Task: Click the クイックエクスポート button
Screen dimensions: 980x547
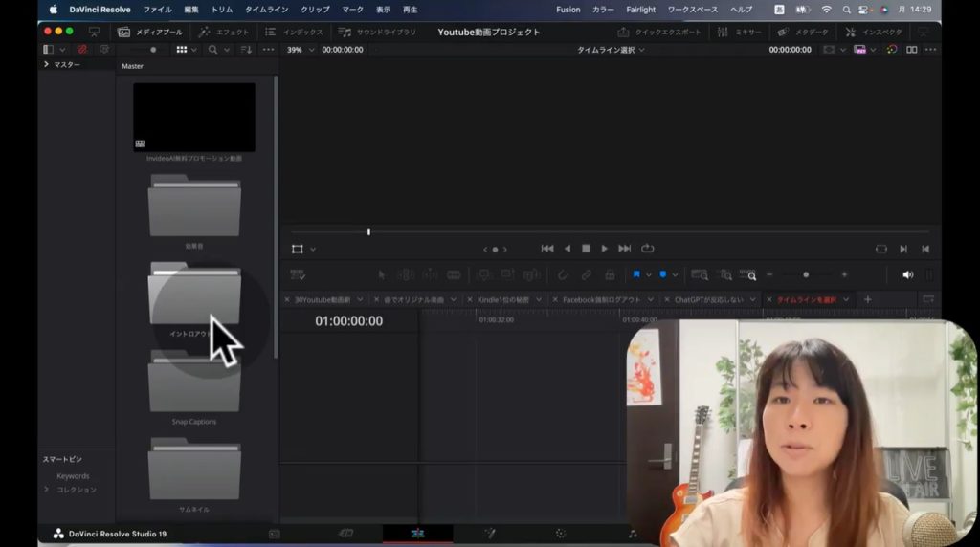Action: [x=660, y=32]
